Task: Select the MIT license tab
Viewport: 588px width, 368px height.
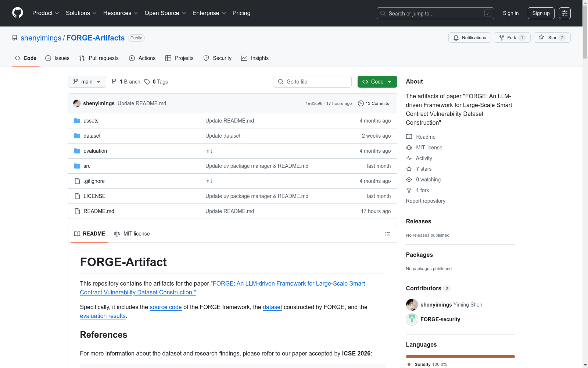Action: pos(132,234)
